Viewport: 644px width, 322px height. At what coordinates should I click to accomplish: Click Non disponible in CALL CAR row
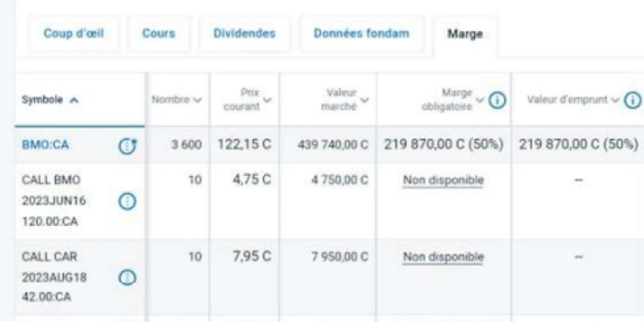pos(443,257)
